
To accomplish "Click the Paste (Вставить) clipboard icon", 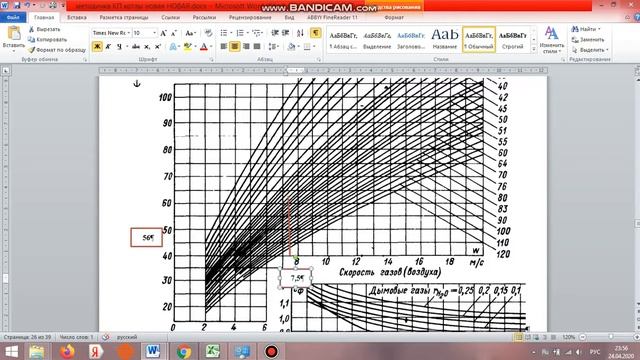I will tap(14, 33).
